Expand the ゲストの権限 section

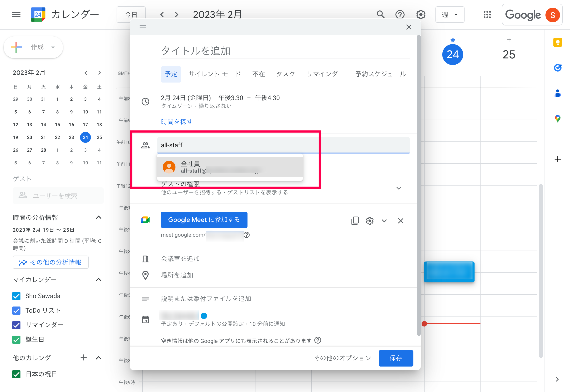pos(399,188)
